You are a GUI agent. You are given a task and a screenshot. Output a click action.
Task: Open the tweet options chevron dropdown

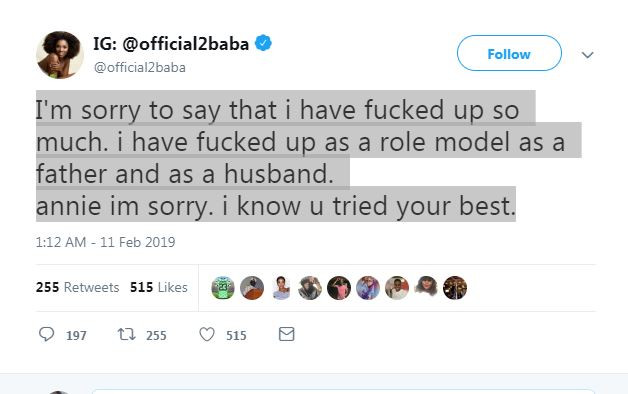tap(587, 54)
